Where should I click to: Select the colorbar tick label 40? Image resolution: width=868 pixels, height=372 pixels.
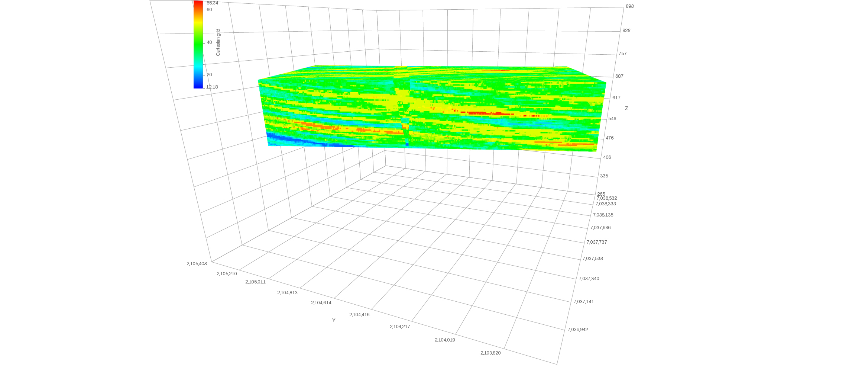pos(209,42)
